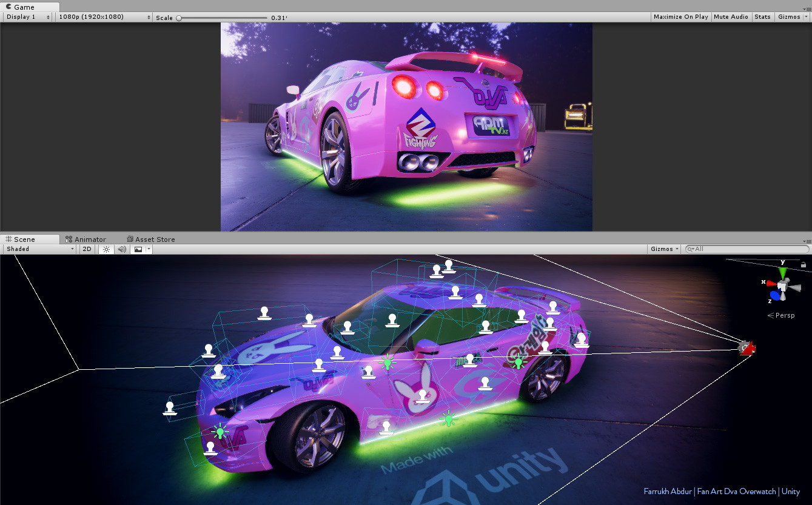Toggle 2D mode in Scene view
The width and height of the screenshot is (812, 505).
(87, 249)
